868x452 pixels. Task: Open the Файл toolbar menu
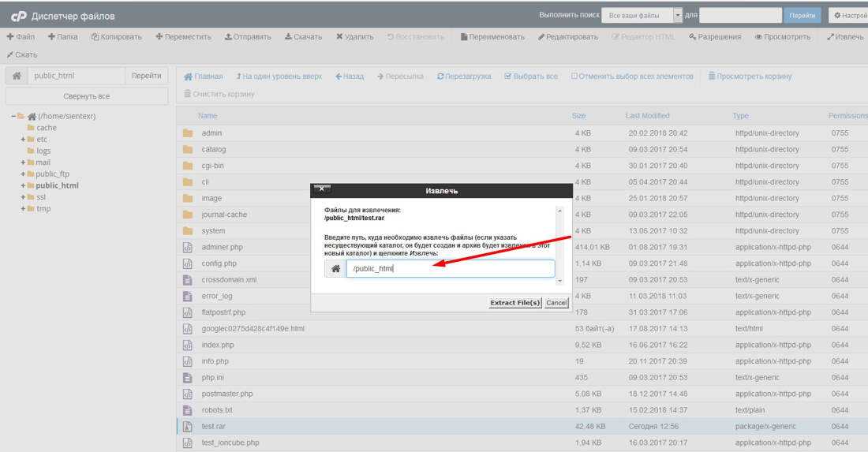click(x=21, y=36)
